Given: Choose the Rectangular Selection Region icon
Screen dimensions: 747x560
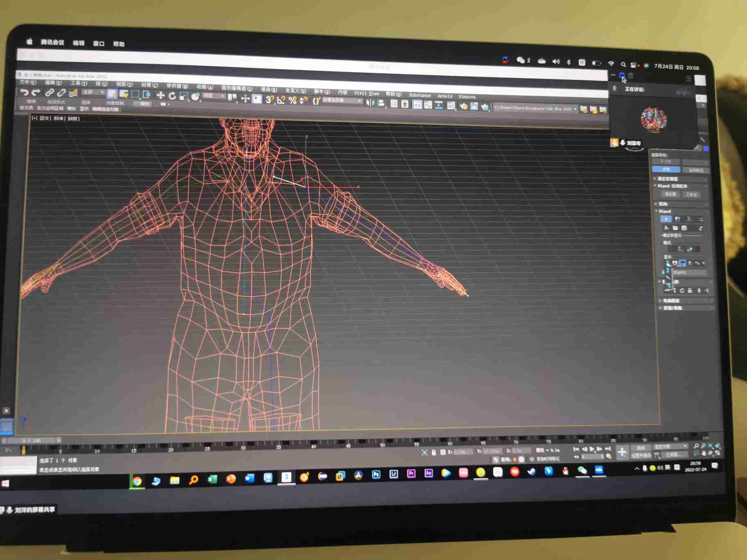Looking at the screenshot, I should 135,95.
